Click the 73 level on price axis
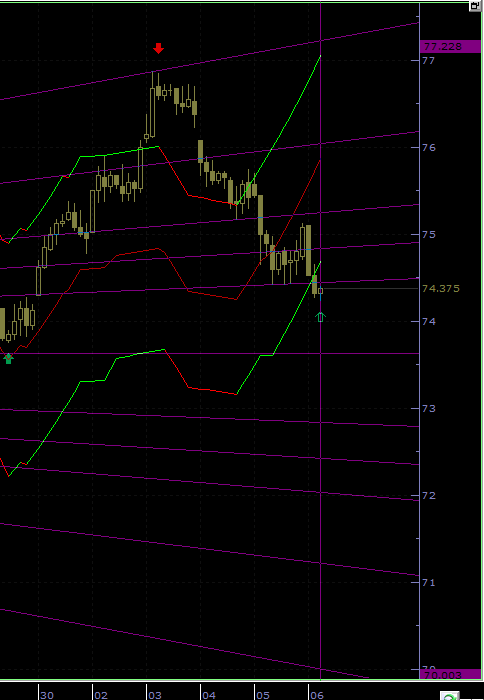The height and width of the screenshot is (700, 484). click(x=429, y=408)
